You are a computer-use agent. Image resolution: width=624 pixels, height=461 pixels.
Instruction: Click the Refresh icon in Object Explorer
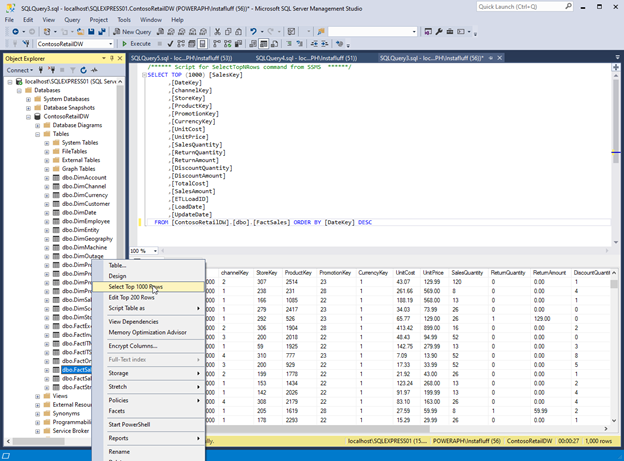pyautogui.click(x=83, y=70)
